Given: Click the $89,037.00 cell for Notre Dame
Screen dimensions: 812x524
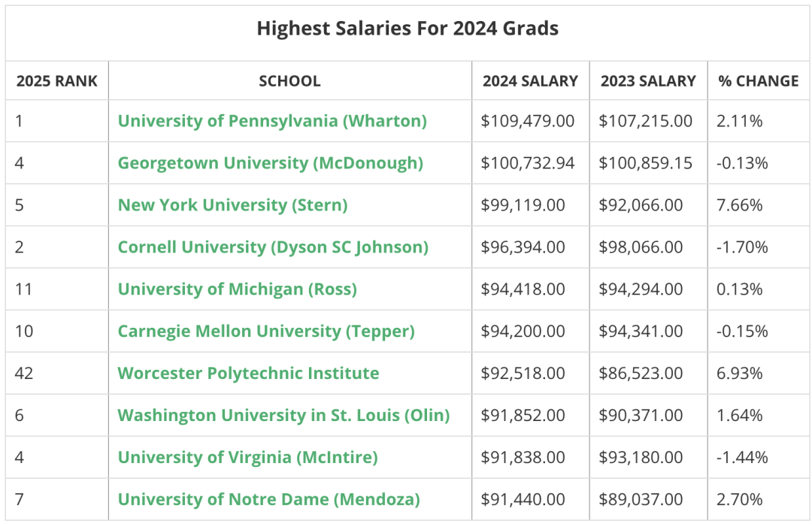Looking at the screenshot, I should click(641, 500).
